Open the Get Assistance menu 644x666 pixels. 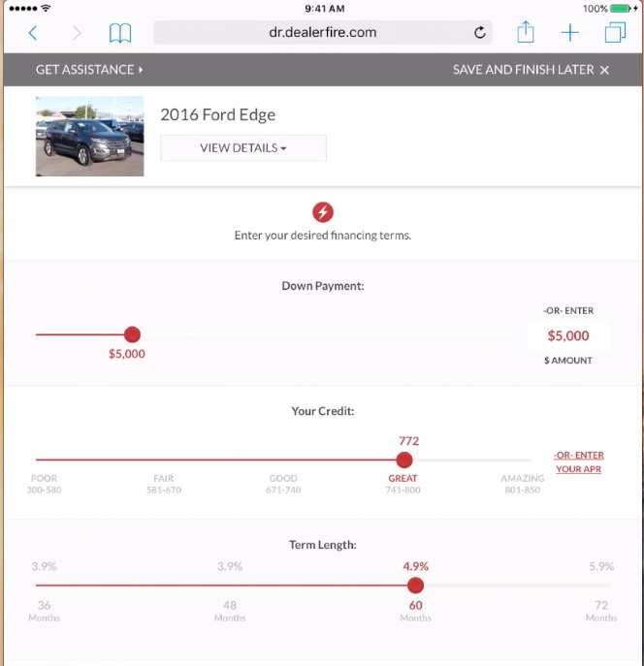(89, 70)
